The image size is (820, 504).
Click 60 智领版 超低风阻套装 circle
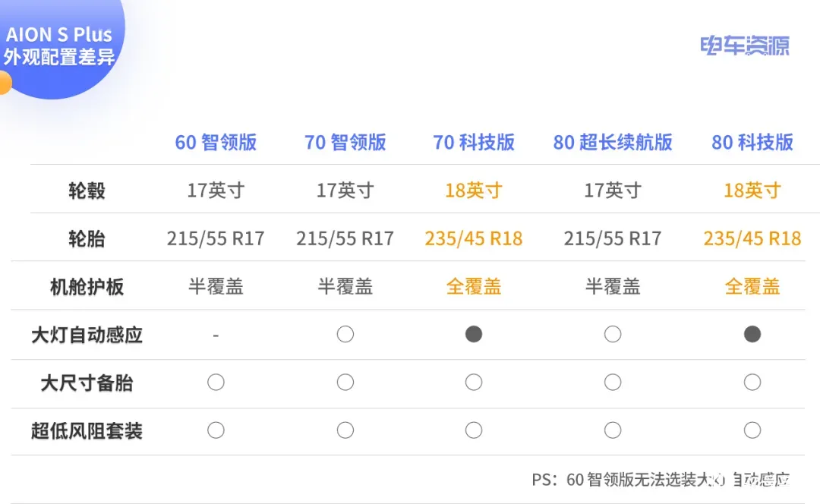pyautogui.click(x=216, y=430)
